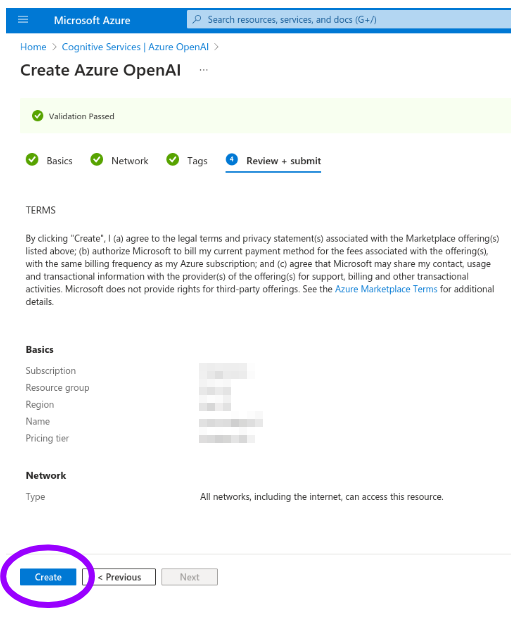Click the Subscription label

[51, 371]
